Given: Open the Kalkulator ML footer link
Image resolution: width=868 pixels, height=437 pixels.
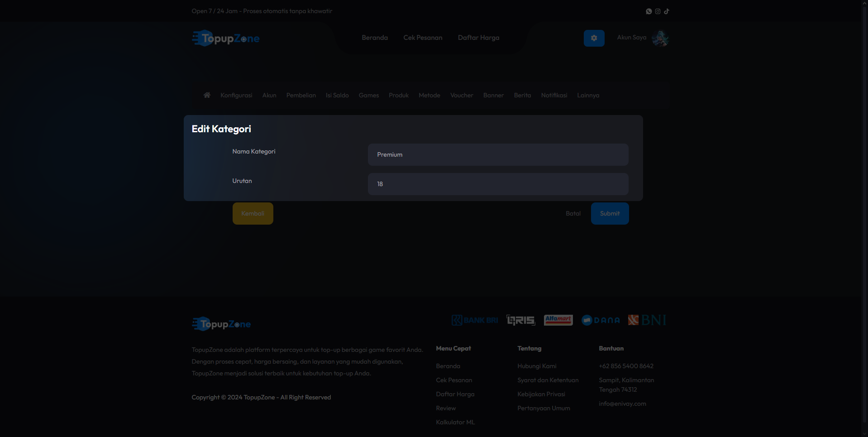Looking at the screenshot, I should tap(455, 422).
